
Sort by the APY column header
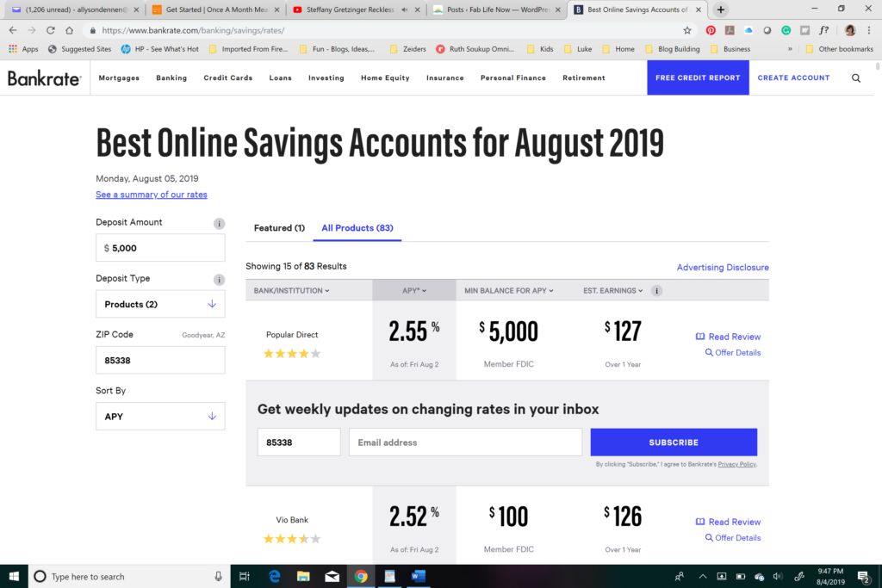[x=414, y=291]
